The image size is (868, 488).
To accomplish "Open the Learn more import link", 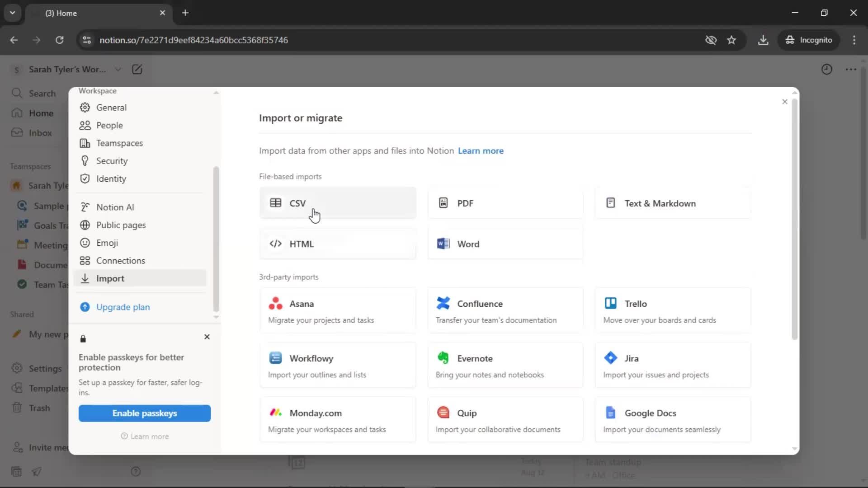I will tap(481, 151).
